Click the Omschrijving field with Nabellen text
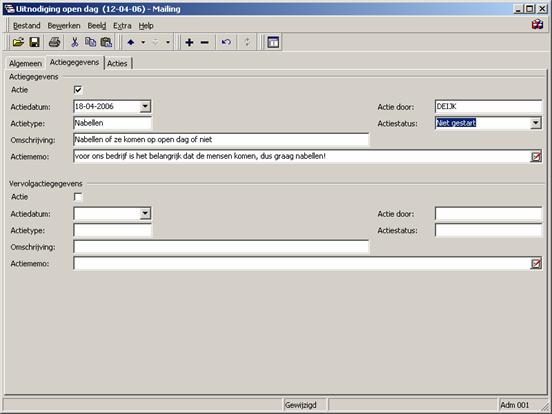 point(221,139)
